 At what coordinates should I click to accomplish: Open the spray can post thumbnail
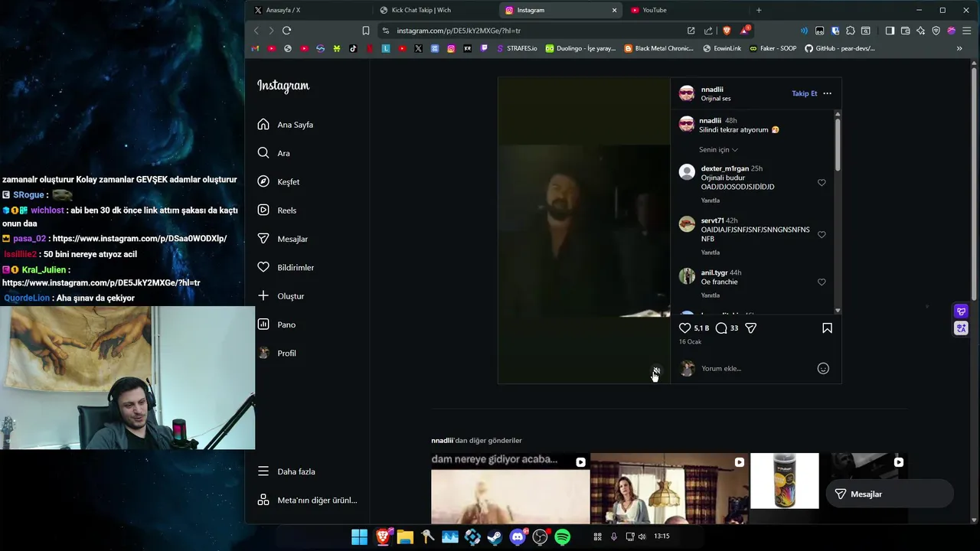coord(785,488)
